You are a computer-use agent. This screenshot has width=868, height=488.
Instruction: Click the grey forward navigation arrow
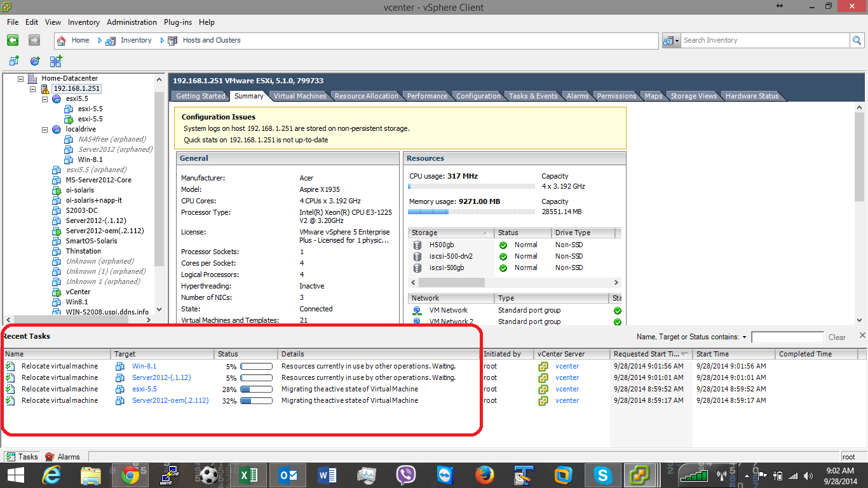34,40
